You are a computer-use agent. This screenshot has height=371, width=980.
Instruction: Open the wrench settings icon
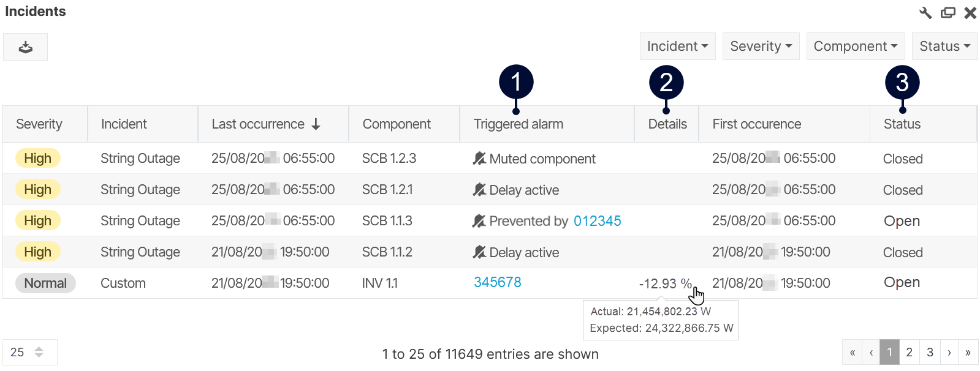(x=925, y=13)
